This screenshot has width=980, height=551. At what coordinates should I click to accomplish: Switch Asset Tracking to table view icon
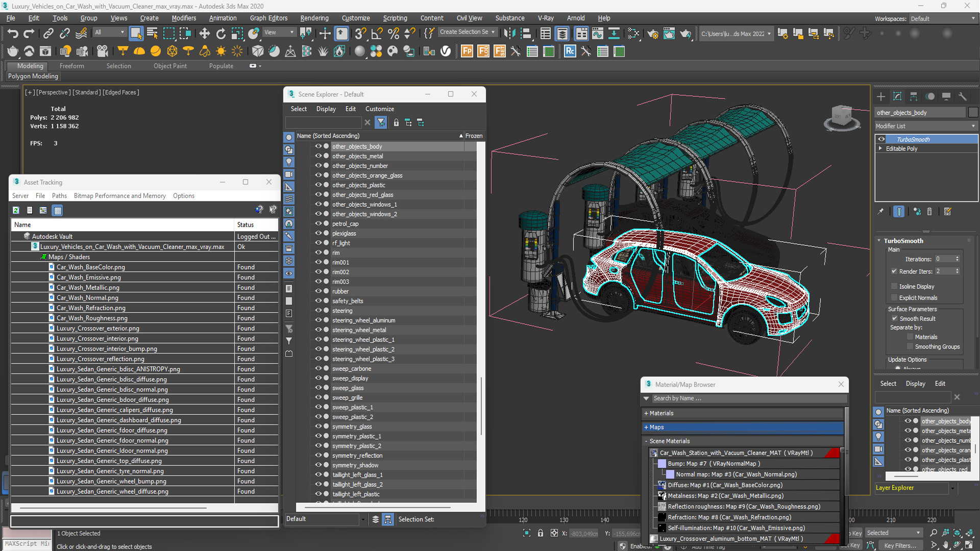pos(57,210)
